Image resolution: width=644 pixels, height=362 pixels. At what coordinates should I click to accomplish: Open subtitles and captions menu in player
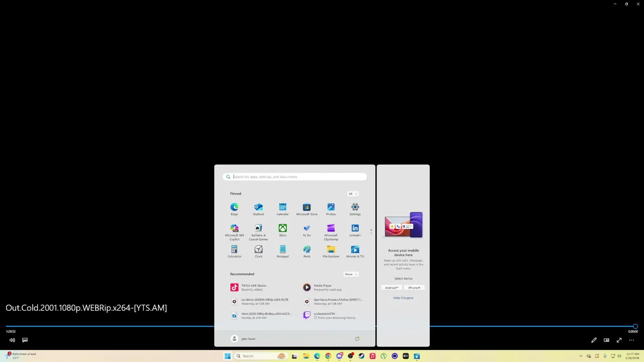point(25,340)
